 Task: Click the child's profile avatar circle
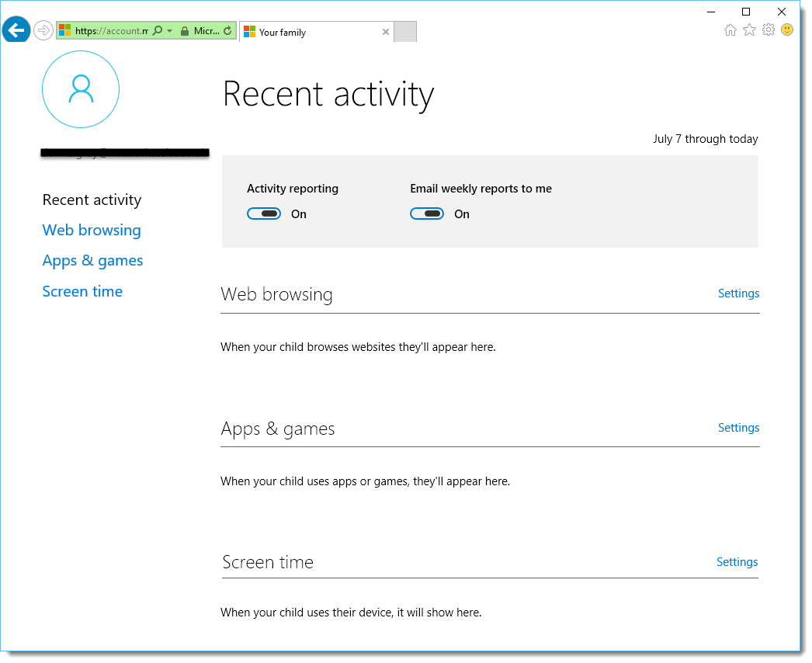pos(80,89)
